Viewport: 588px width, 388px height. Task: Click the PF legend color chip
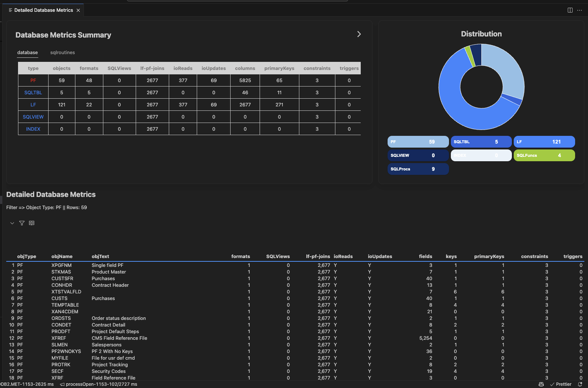(x=418, y=142)
